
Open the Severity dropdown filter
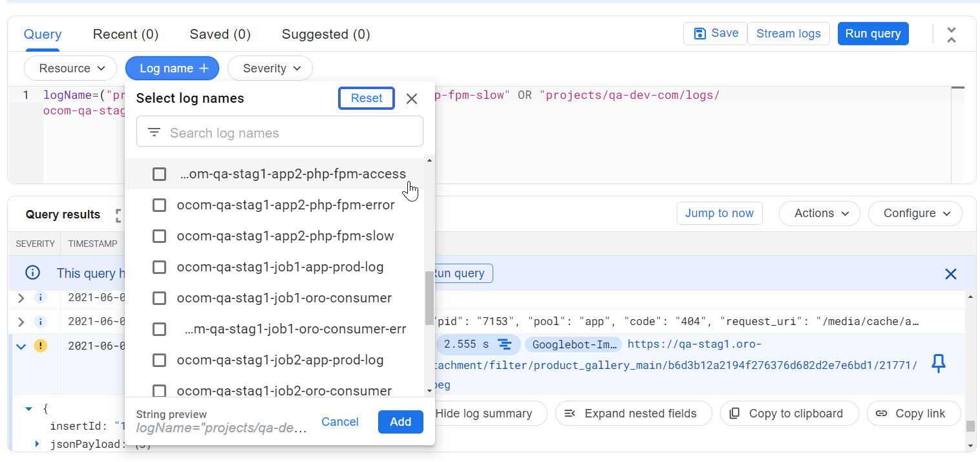pos(270,68)
